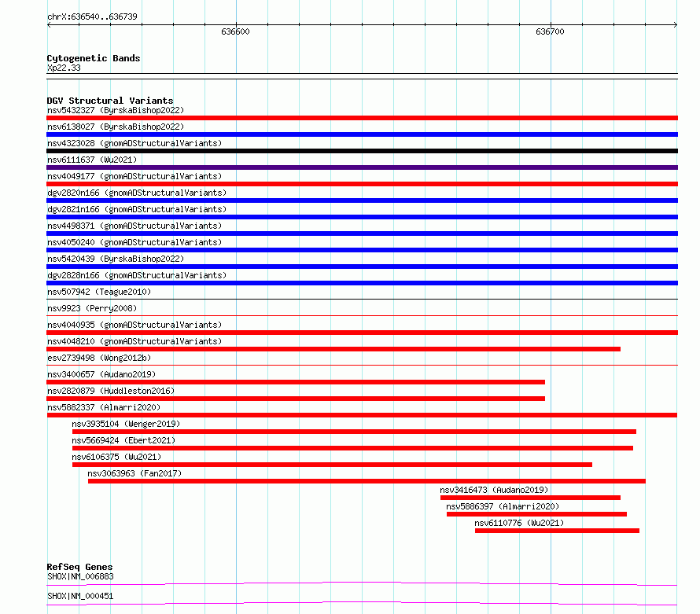Click nsv3416473 (Audano2019) label

494,490
